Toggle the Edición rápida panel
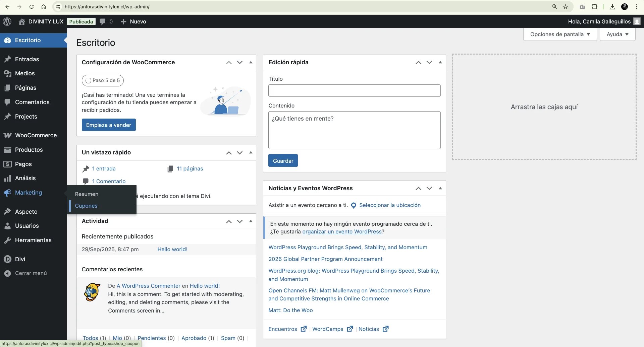Viewport: 644px width, 347px height. 440,62
